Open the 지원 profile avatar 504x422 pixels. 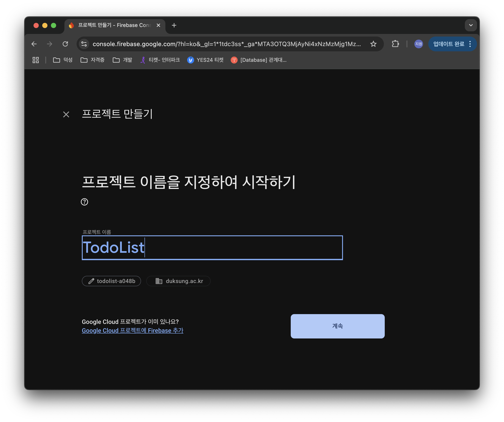tap(418, 44)
